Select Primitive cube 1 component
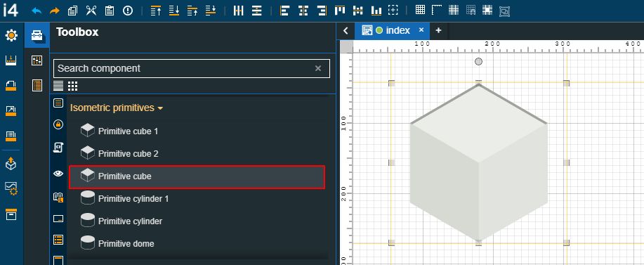 point(197,131)
